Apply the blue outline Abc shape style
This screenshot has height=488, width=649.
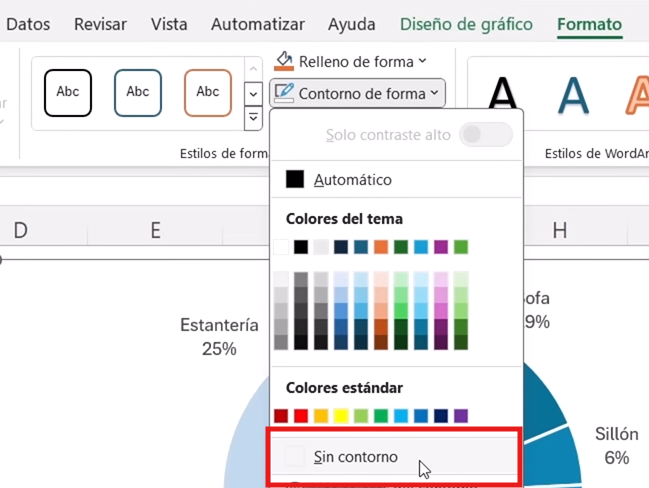pos(138,93)
